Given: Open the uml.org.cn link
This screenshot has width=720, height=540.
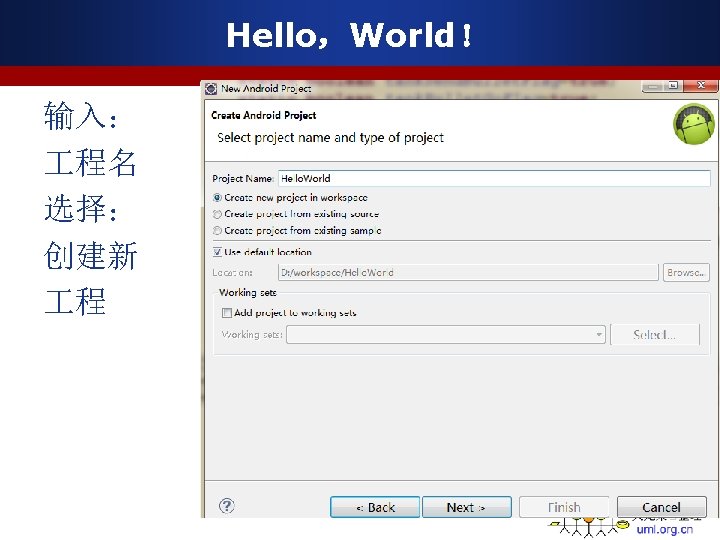Looking at the screenshot, I should (664, 529).
